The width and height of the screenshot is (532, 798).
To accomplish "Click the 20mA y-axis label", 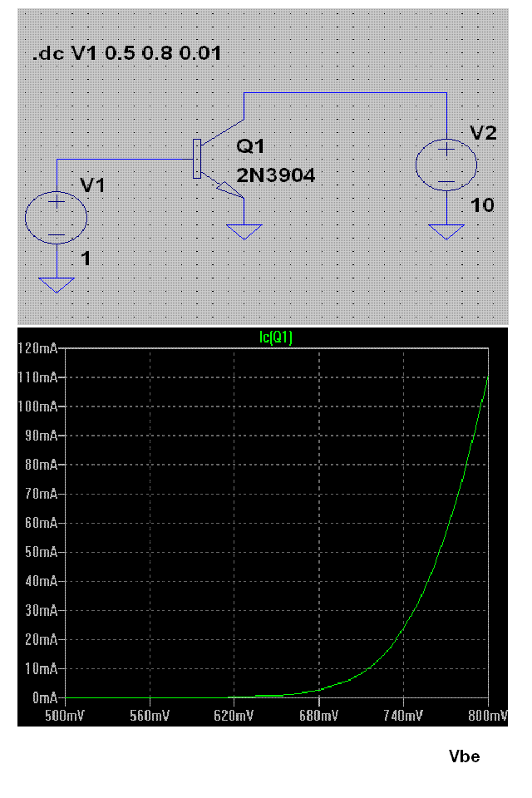I will point(42,639).
